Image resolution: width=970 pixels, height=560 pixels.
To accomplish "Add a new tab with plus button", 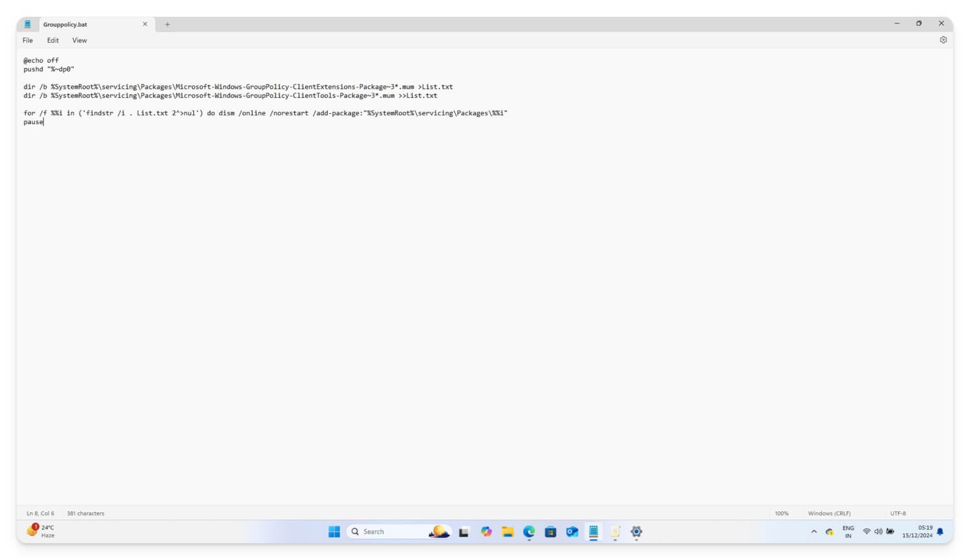I will 167,25.
